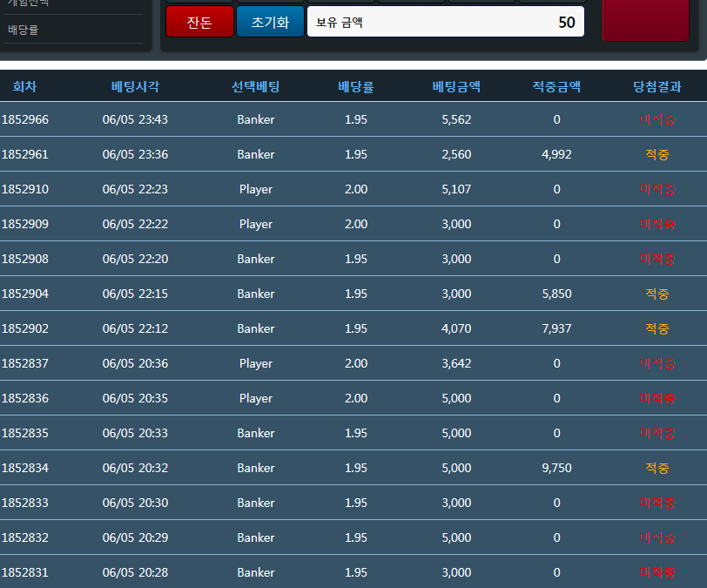Click 적중 result in row 1852961

tap(657, 154)
